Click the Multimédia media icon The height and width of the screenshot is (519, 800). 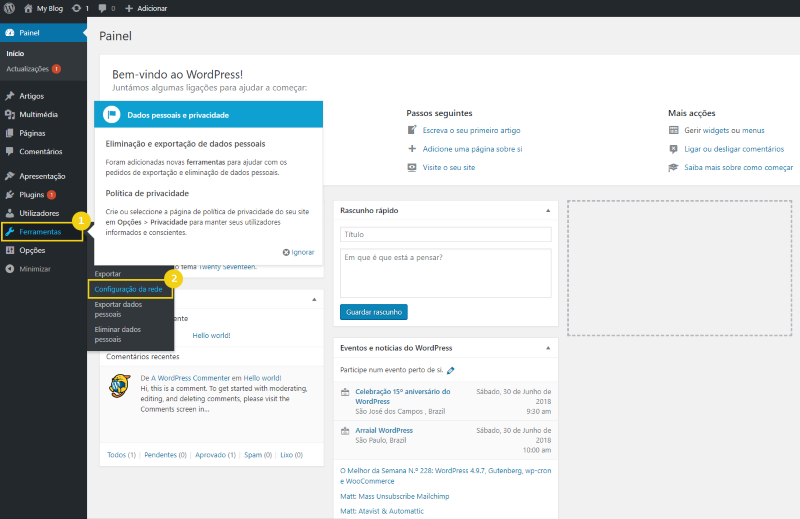[x=10, y=114]
